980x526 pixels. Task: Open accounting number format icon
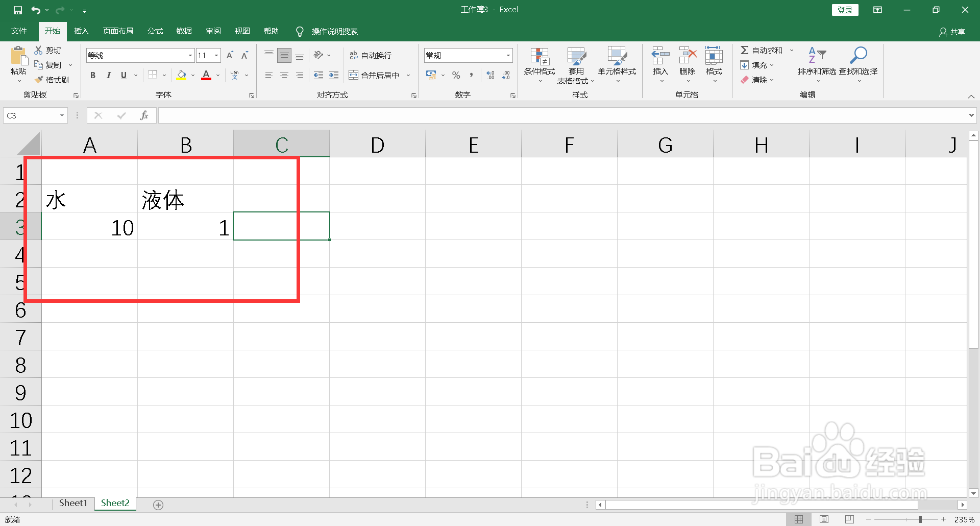[x=431, y=75]
